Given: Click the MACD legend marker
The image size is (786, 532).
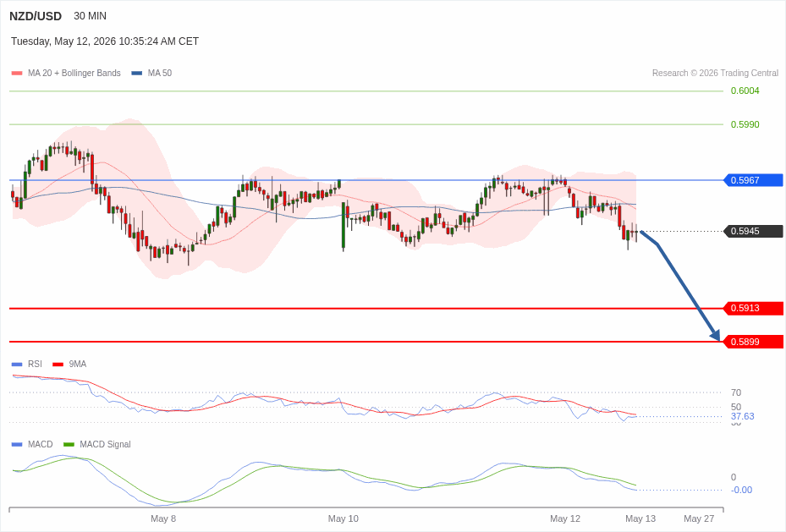Looking at the screenshot, I should coord(17,444).
